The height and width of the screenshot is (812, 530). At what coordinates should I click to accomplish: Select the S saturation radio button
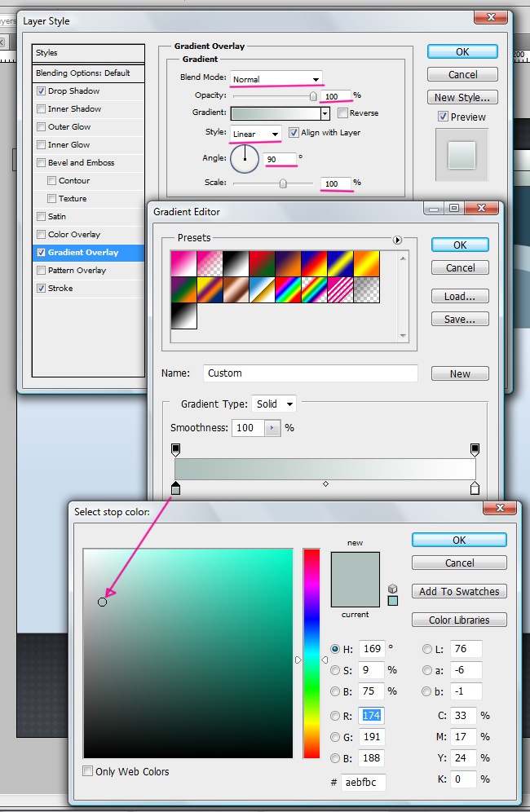[335, 670]
